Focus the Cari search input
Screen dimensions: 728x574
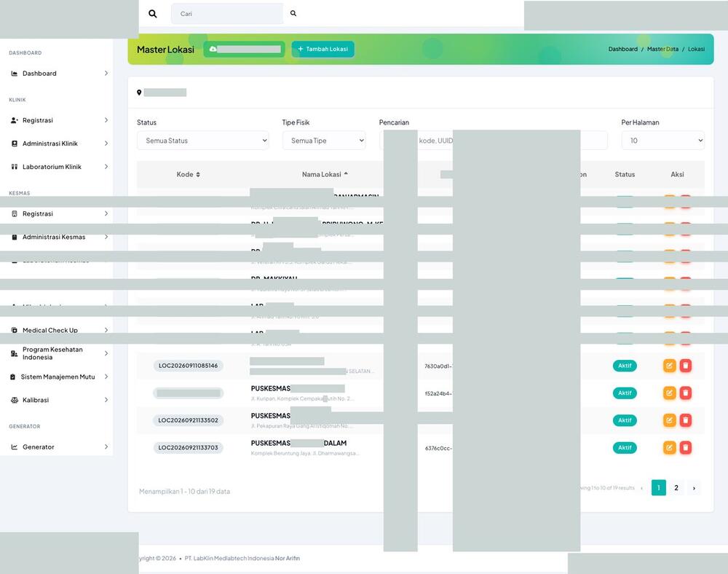(227, 14)
